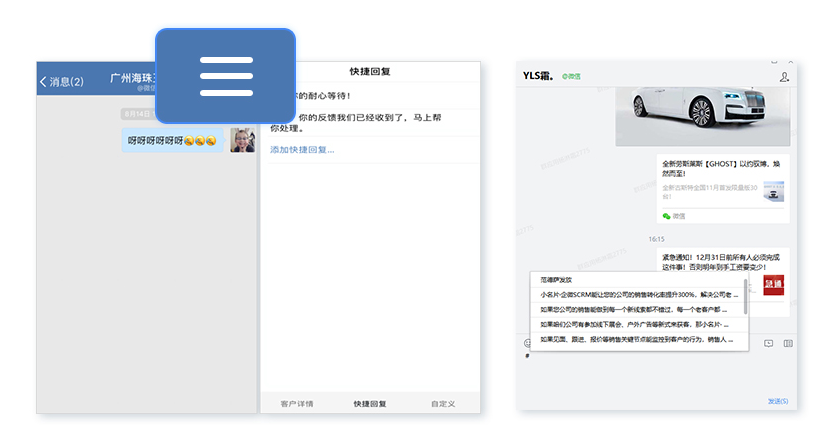Click the suggestion list scrollbar
Viewport: 830px width, 441px height.
pyautogui.click(x=746, y=300)
